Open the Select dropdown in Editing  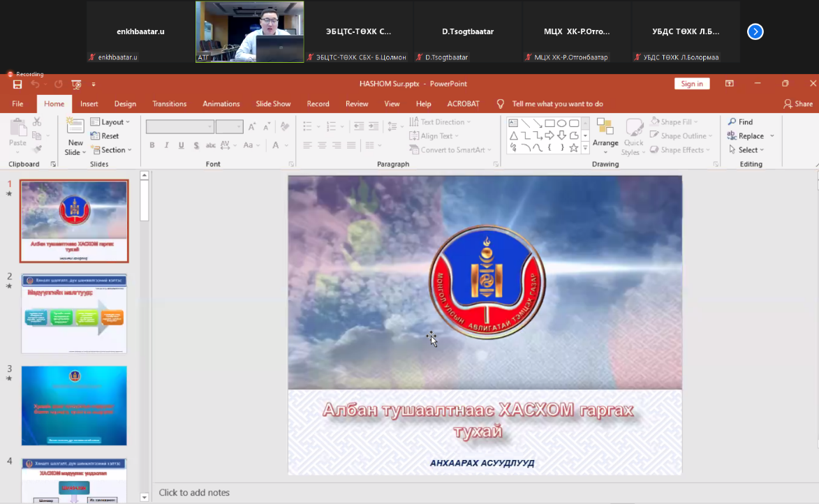[x=746, y=150]
